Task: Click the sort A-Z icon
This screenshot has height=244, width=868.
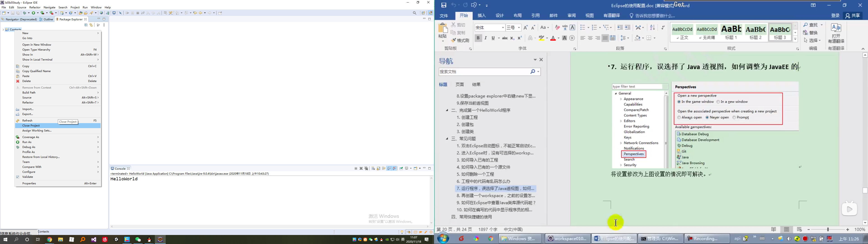Action: [x=653, y=28]
